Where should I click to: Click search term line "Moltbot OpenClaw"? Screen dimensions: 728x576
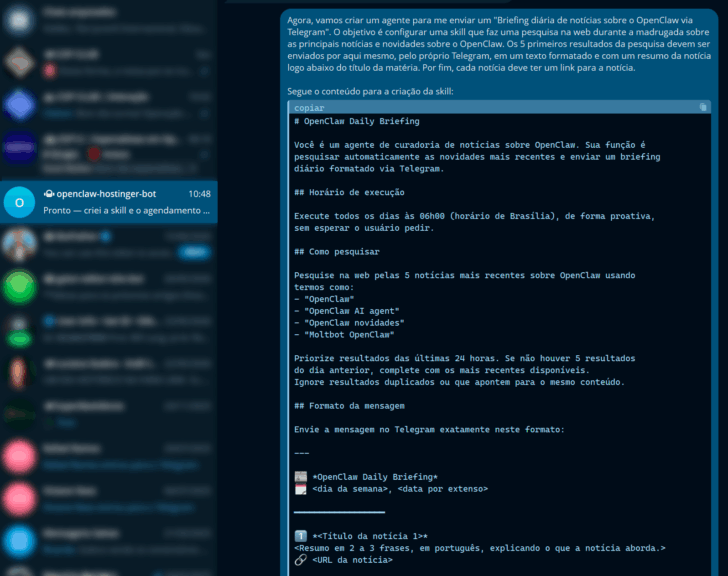(344, 335)
